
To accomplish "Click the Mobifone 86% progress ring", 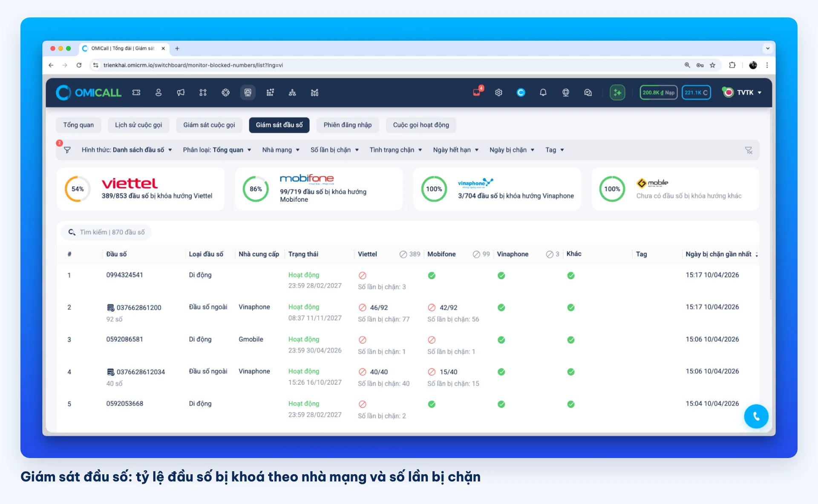I will click(x=256, y=189).
